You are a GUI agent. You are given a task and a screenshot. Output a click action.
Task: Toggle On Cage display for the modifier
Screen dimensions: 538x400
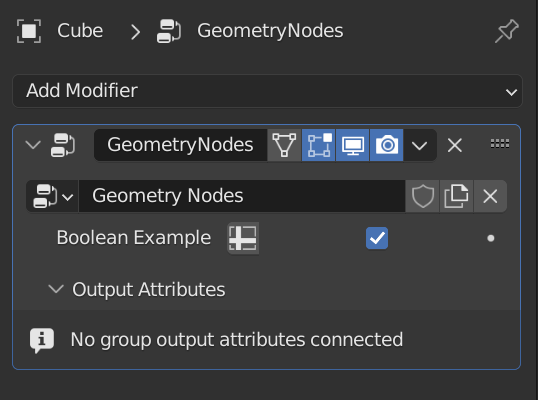click(284, 145)
